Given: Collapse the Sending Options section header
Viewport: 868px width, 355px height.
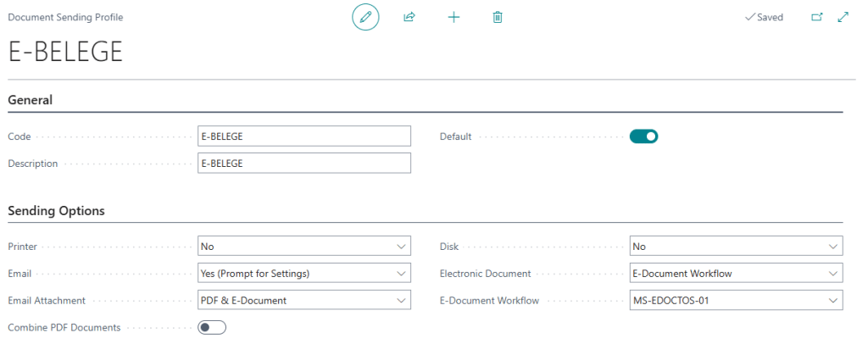Looking at the screenshot, I should (x=56, y=211).
